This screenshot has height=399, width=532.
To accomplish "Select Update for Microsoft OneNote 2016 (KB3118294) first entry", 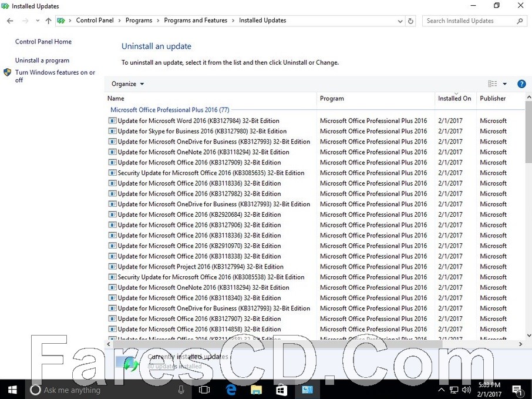I will tap(203, 152).
